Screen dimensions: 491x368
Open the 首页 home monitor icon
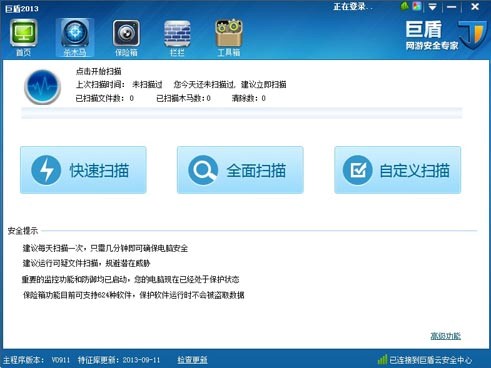coord(24,37)
